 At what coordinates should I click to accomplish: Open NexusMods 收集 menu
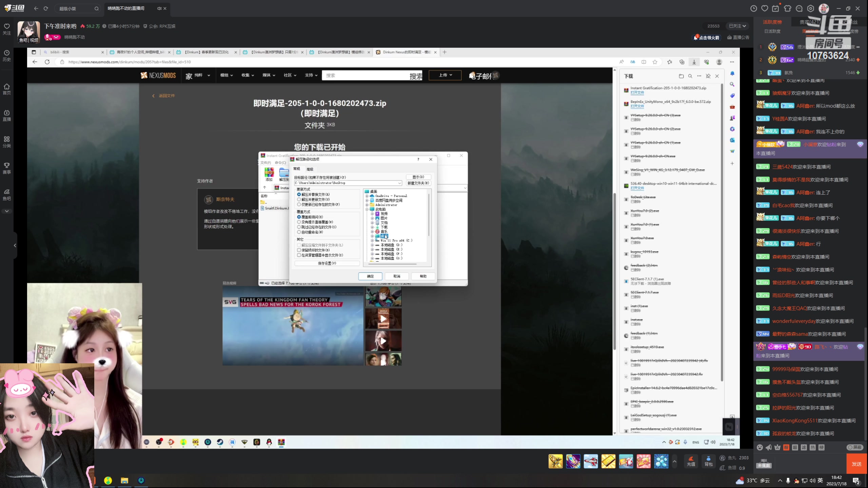(x=248, y=75)
